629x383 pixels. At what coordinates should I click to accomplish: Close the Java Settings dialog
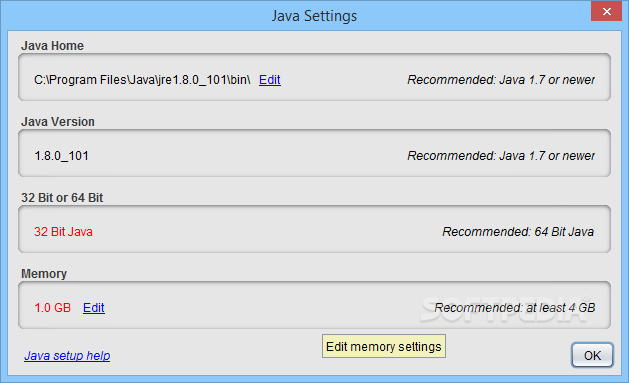[x=607, y=12]
